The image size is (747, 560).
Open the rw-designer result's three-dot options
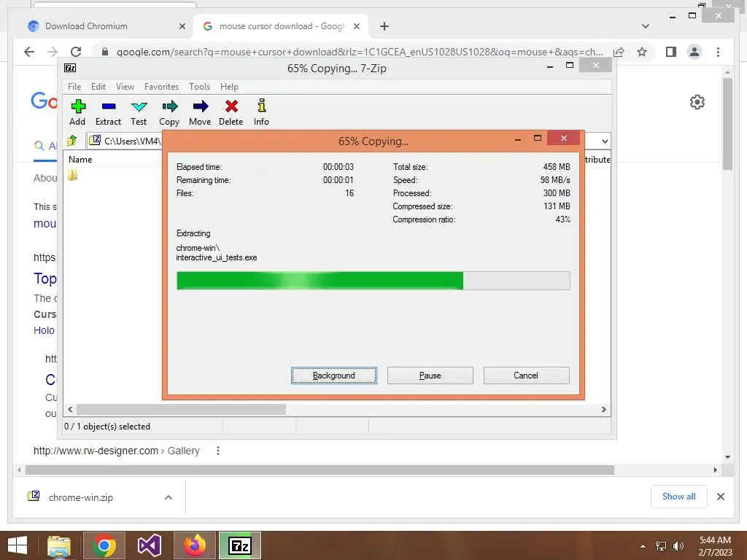217,451
